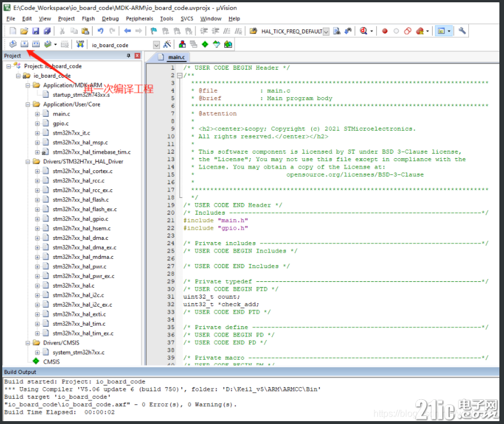Collapse the comment block at line 2
Screen dimensions: 504x424
pyautogui.click(x=180, y=75)
